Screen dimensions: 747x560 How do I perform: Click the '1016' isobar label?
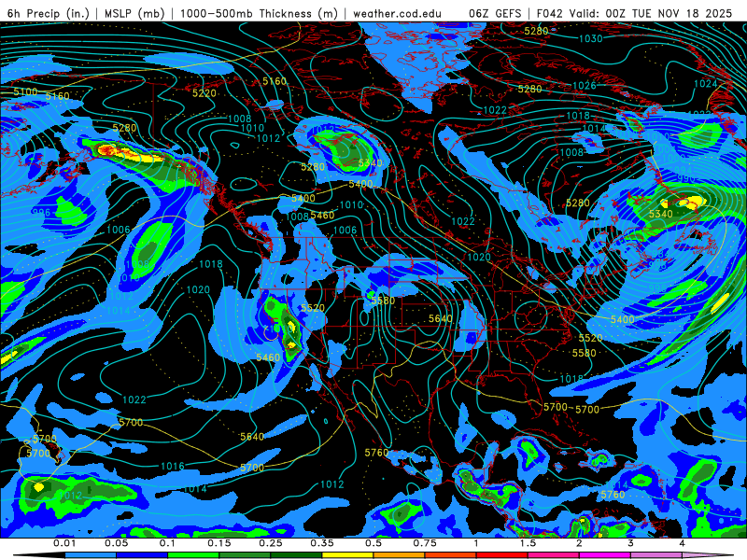pos(173,466)
